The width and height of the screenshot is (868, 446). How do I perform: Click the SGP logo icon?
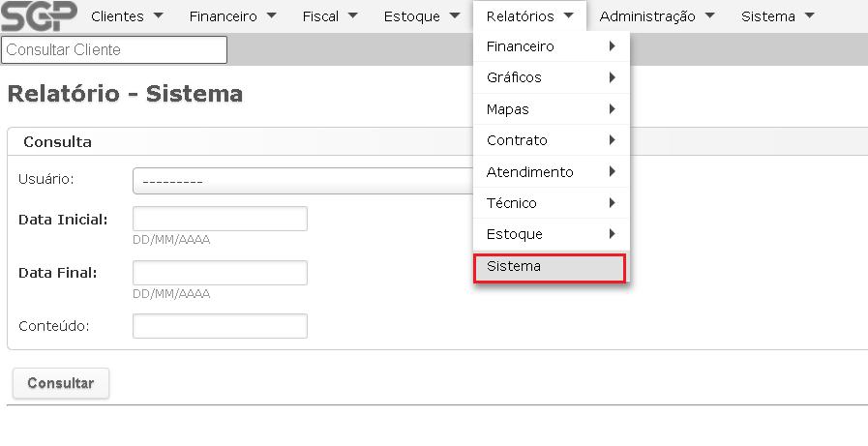coord(39,16)
